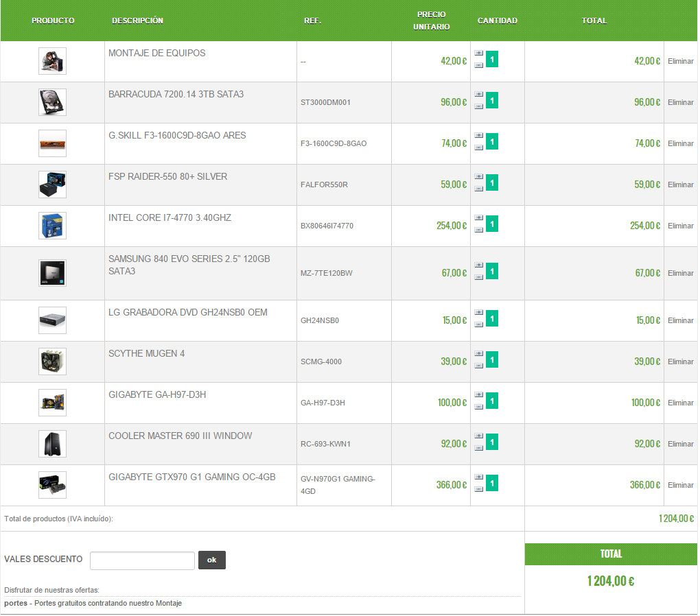Click reference RC-693-KWN1
The width and height of the screenshot is (700, 616).
coord(325,444)
